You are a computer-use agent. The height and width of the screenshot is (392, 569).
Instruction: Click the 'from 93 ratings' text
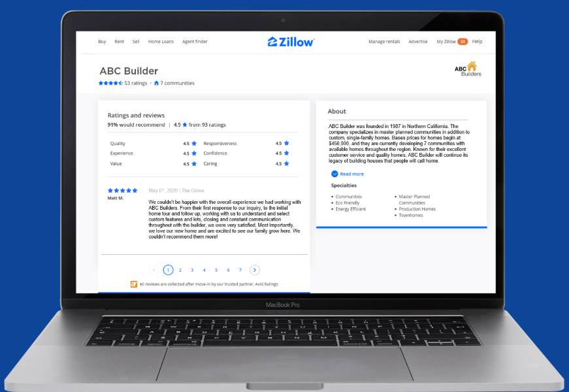(207, 125)
